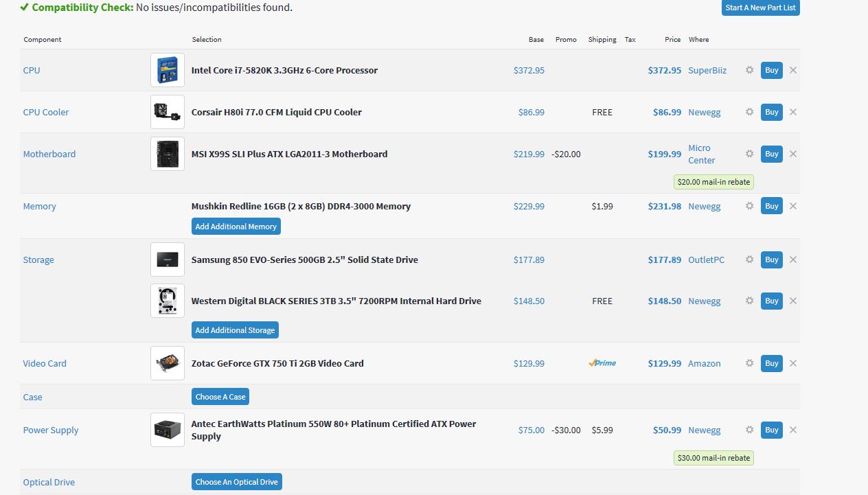Screen dimensions: 868x495
Task: Remove the Antec power supply with X icon
Action: pos(793,430)
